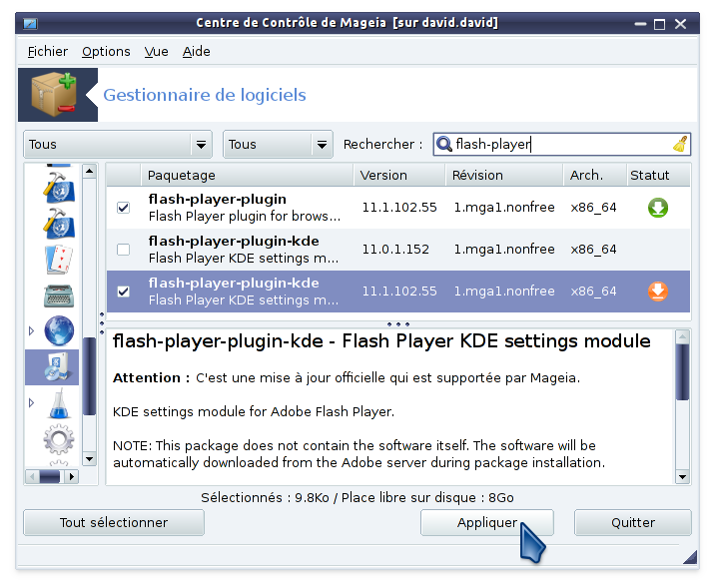
Task: Expand the globe category tree arrow
Action: (31, 330)
